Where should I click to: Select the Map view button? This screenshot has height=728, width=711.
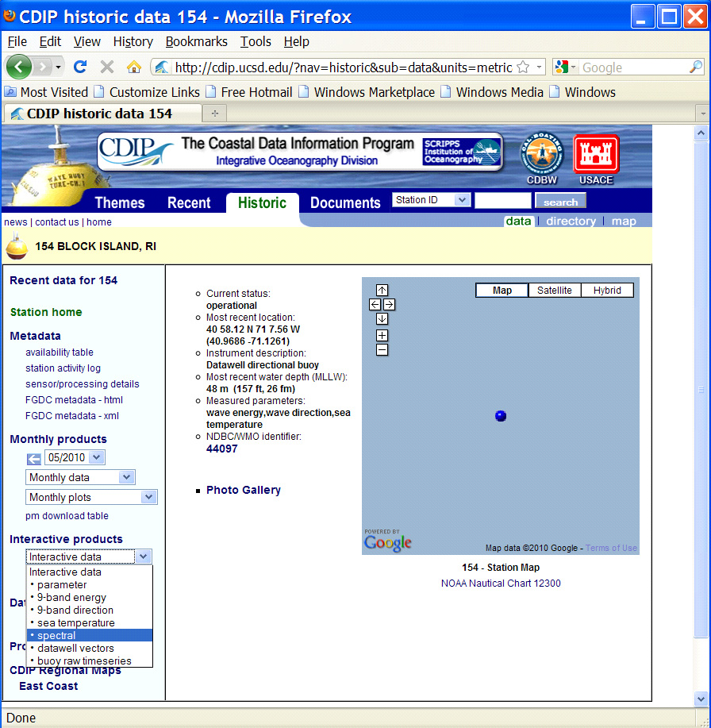(x=502, y=291)
